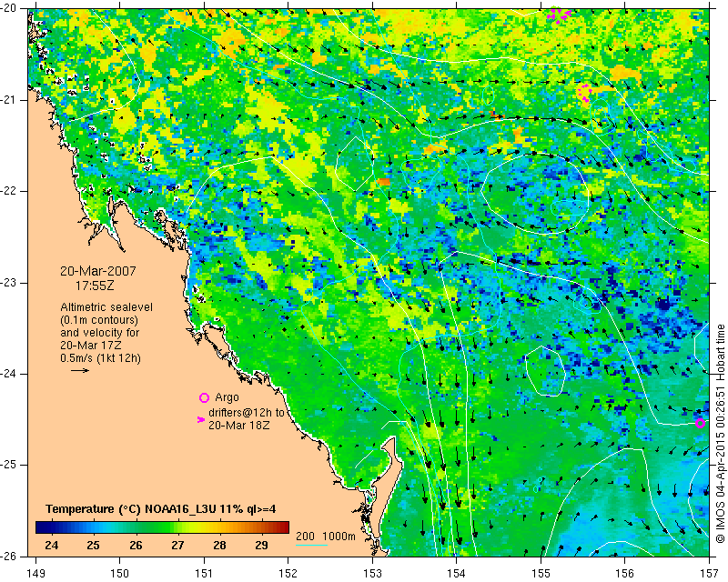Viewport: 728px width, 582px height.
Task: Click the color bar value 25
Action: [x=93, y=546]
